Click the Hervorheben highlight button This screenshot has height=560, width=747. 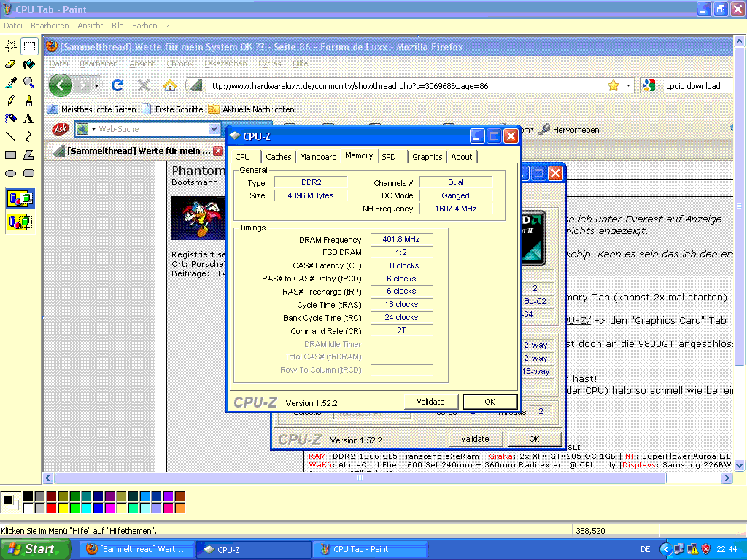coord(569,130)
